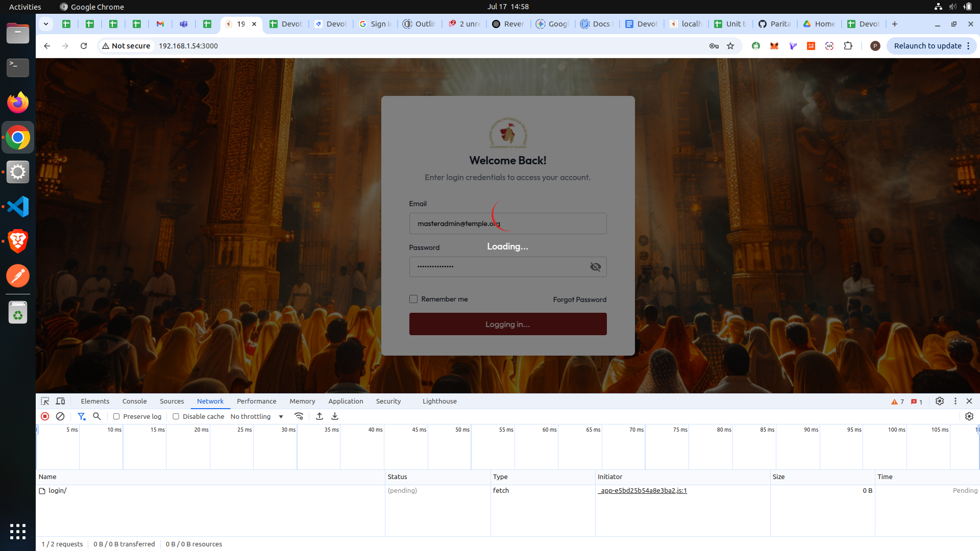Stop recording network log
The width and height of the screenshot is (980, 551).
click(45, 416)
